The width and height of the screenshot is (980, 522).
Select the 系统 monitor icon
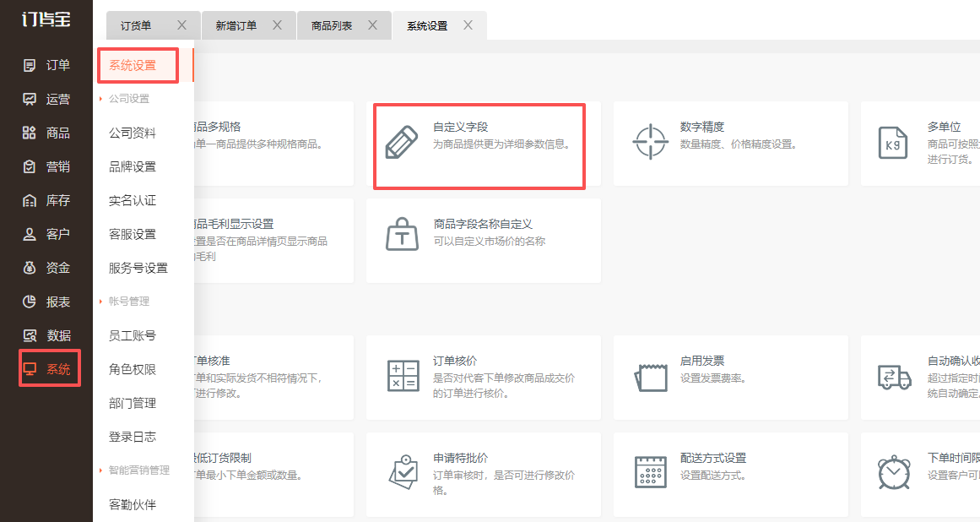(x=30, y=369)
